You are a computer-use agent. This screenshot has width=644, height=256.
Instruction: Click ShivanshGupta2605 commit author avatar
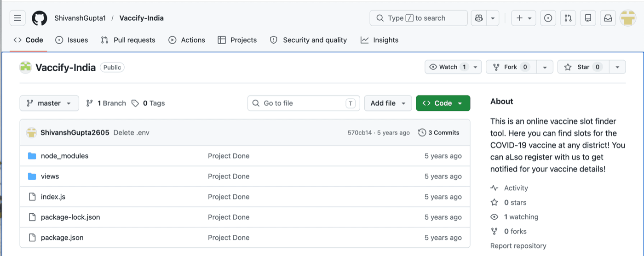31,132
